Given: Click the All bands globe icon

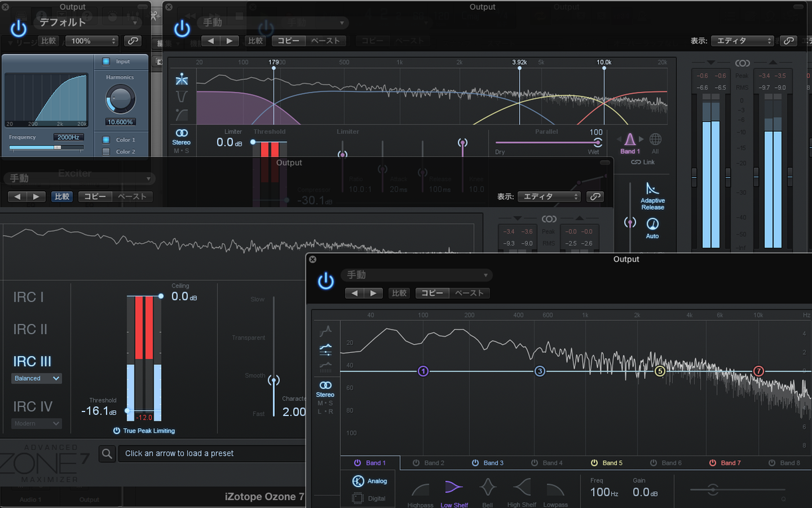Looking at the screenshot, I should point(655,139).
